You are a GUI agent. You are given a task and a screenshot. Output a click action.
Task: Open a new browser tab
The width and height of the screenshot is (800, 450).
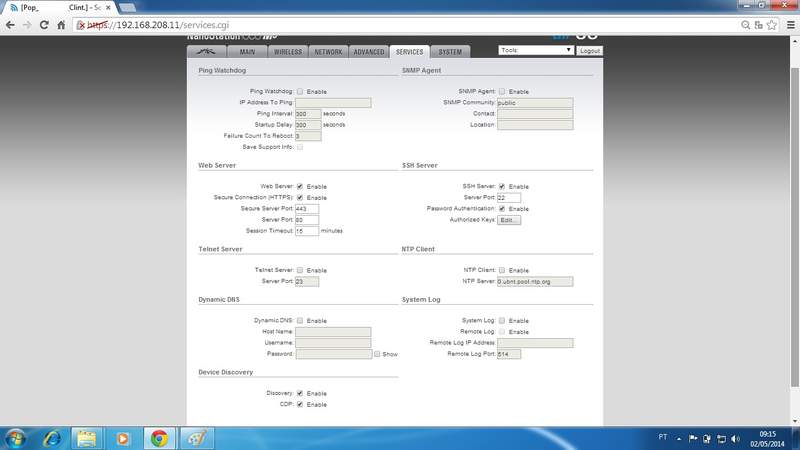click(x=127, y=8)
